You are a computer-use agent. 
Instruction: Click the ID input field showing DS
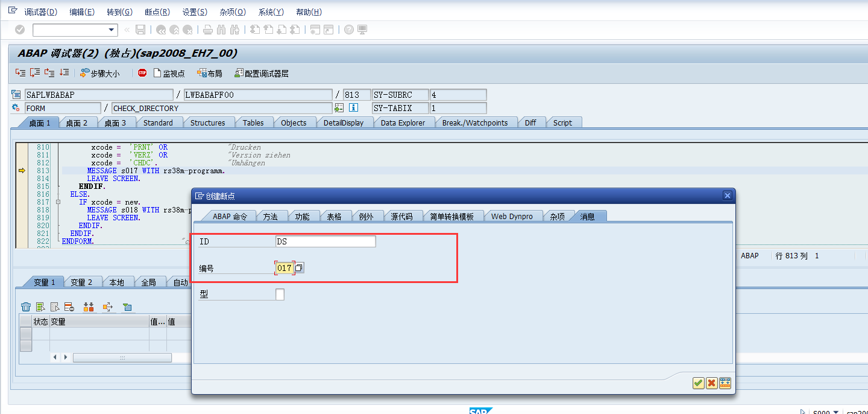(325, 241)
